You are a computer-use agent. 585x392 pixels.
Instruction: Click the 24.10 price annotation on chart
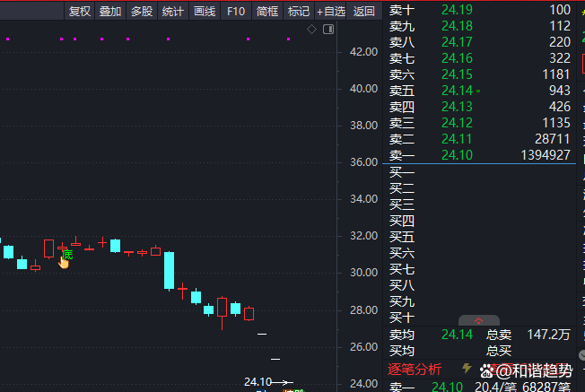click(258, 382)
